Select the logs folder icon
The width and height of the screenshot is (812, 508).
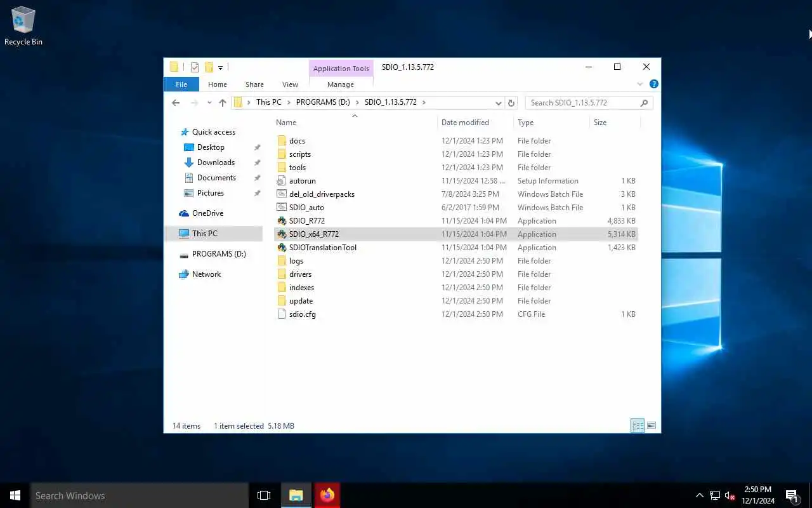pos(282,261)
